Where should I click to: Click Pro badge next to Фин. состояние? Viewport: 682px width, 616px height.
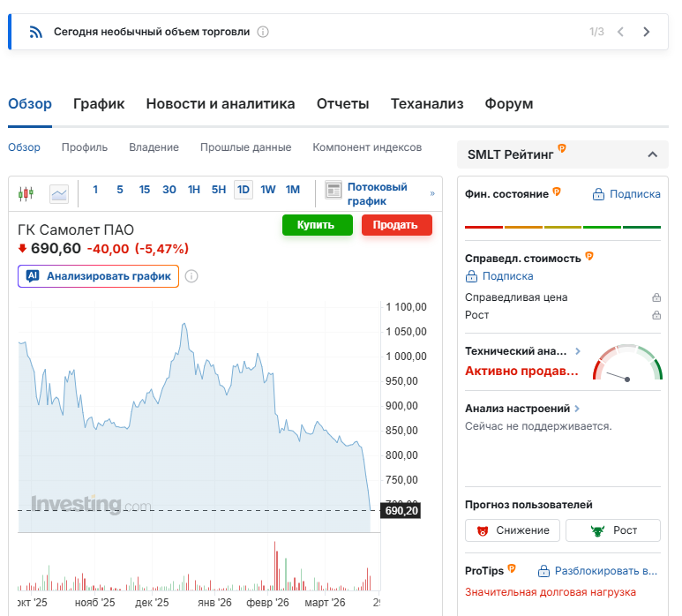click(557, 192)
